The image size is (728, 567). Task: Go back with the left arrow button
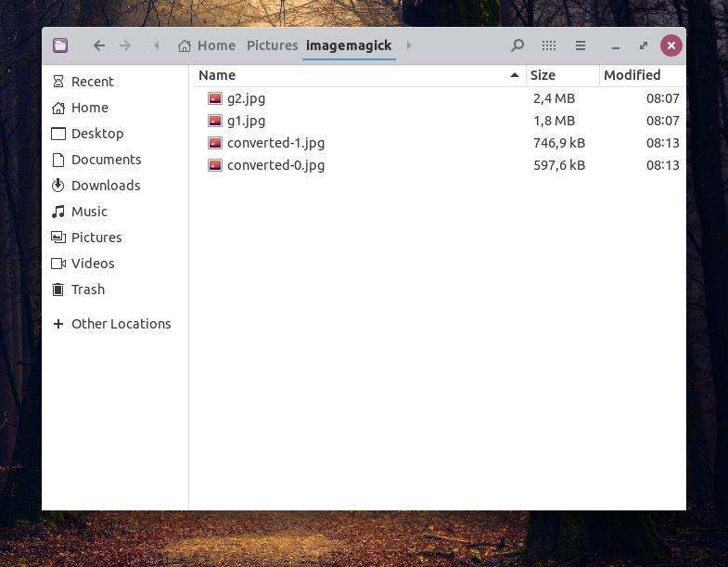99,45
